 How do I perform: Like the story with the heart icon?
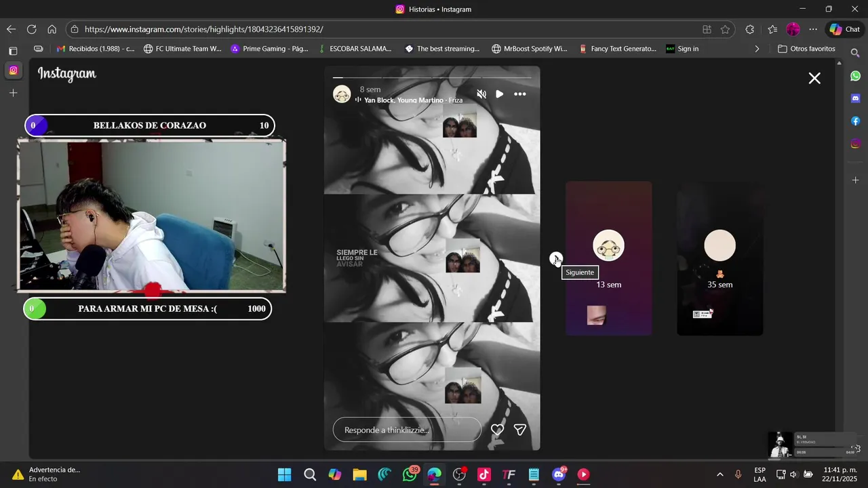[x=497, y=430]
